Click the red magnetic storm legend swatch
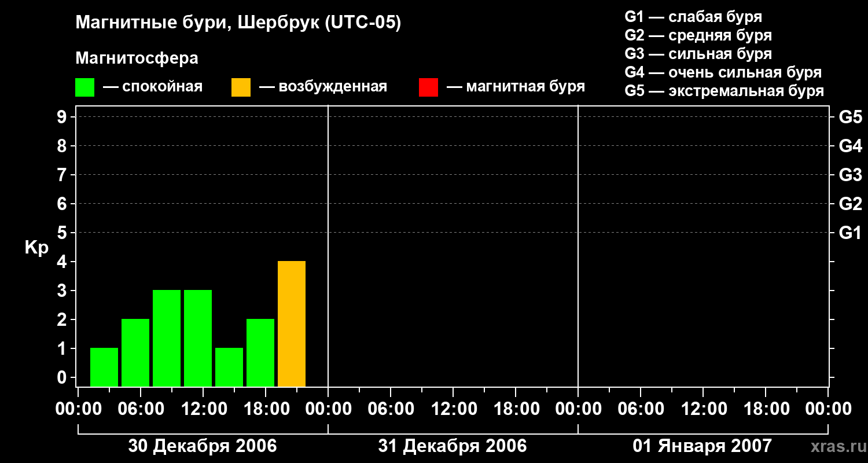 pyautogui.click(x=428, y=87)
